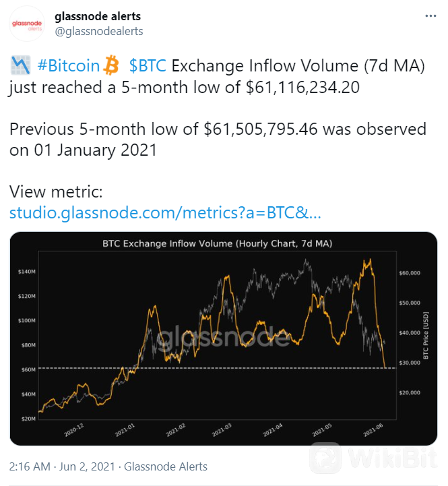Click the 2:16 AM tweet timestamp
This screenshot has width=448, height=486.
30,466
